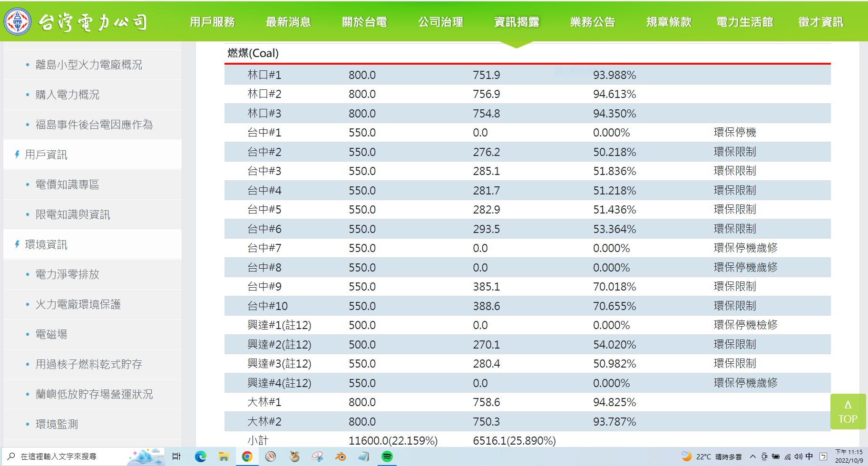
Task: Open 火力電廠環境保護 sidebar link
Action: pyautogui.click(x=78, y=304)
